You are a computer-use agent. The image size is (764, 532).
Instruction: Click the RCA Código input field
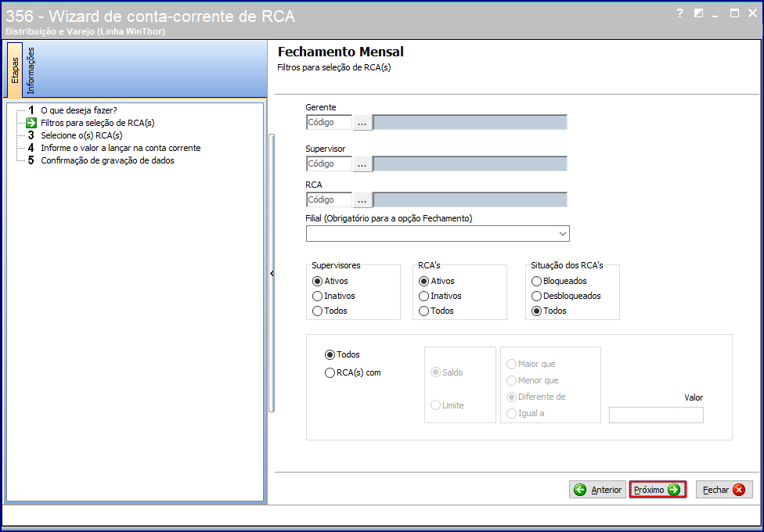329,199
